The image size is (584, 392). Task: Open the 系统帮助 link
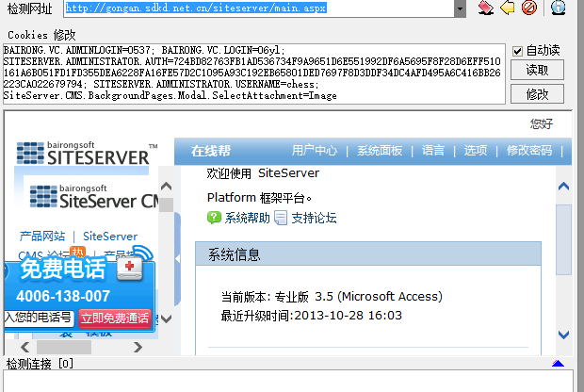point(247,218)
